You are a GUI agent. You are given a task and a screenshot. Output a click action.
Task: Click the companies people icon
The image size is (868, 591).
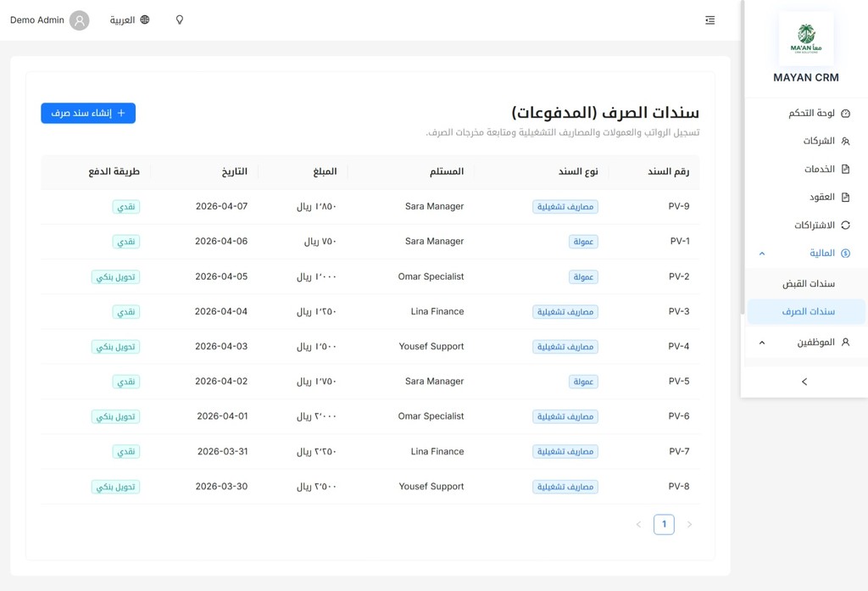(x=845, y=142)
